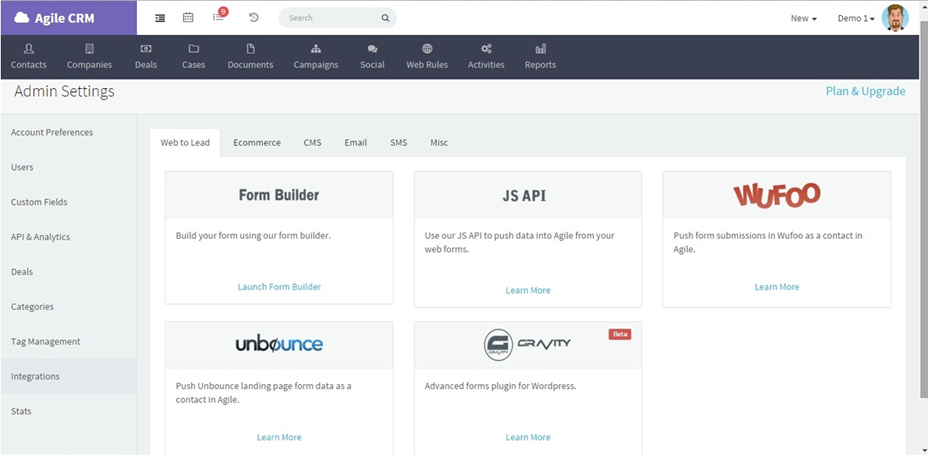The height and width of the screenshot is (459, 936).
Task: Expand the Demo 1 account dropdown
Action: (x=855, y=19)
